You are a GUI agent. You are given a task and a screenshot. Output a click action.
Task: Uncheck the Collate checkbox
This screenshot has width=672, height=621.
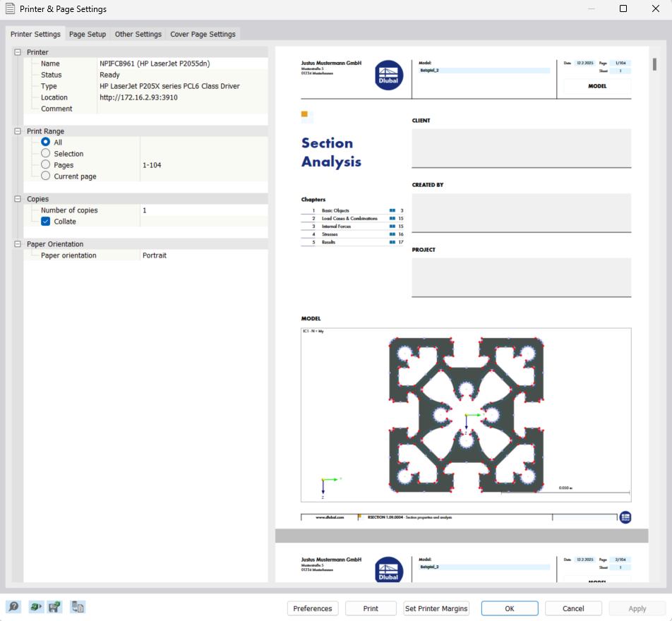45,221
